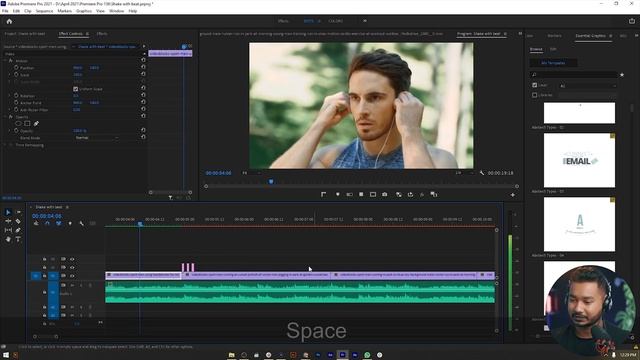Select the Type tool
Image resolution: width=640 pixels, height=360 pixels.
[18, 239]
